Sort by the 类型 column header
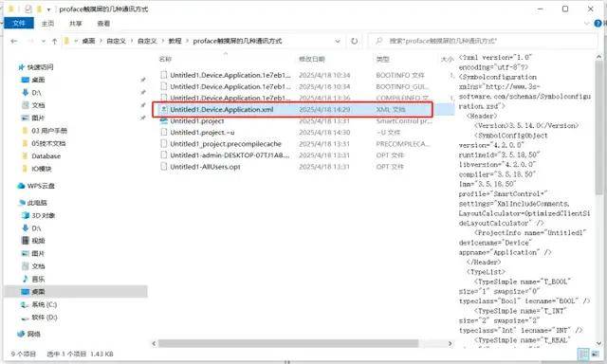607x364 pixels. (x=382, y=59)
